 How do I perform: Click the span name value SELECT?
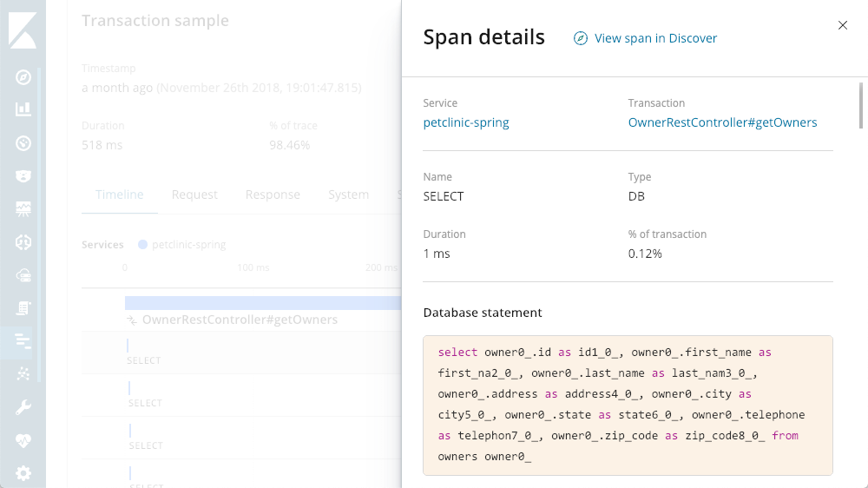[x=444, y=196]
